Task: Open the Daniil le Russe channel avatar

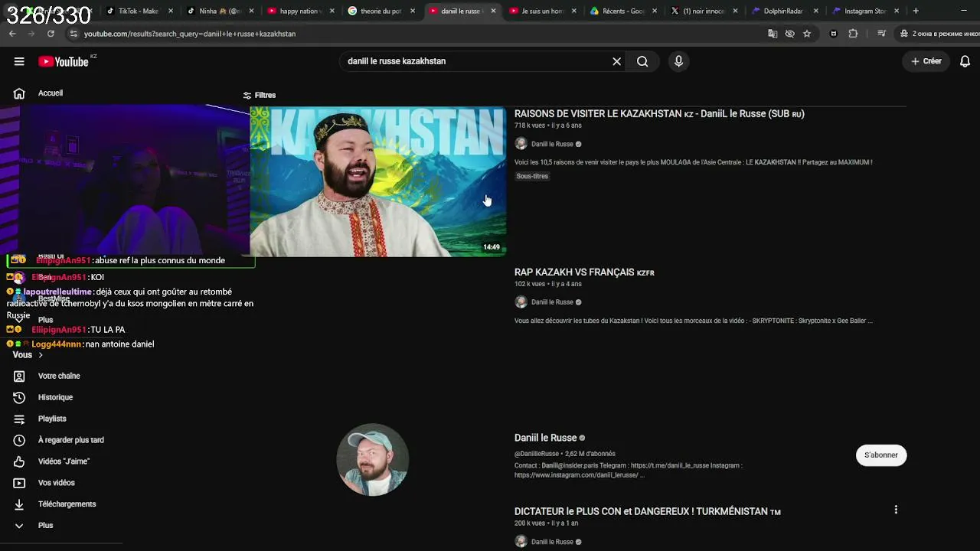Action: click(x=373, y=459)
